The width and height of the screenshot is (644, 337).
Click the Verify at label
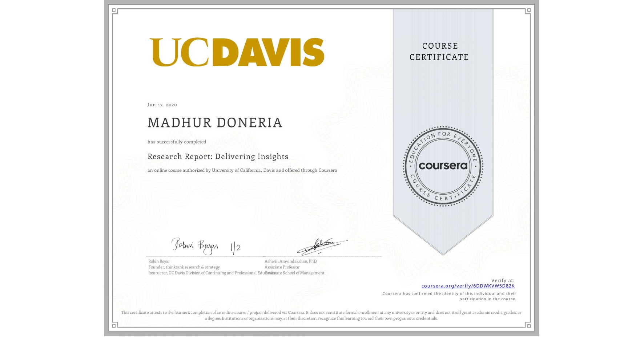click(x=503, y=280)
